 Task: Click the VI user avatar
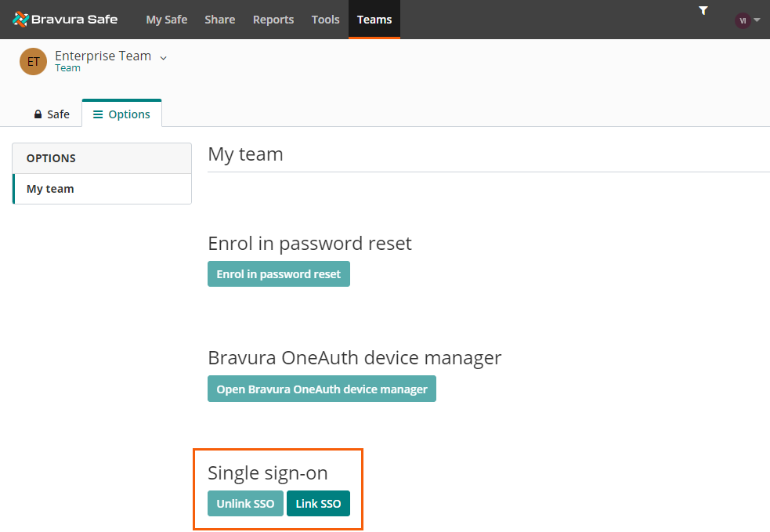click(x=743, y=20)
